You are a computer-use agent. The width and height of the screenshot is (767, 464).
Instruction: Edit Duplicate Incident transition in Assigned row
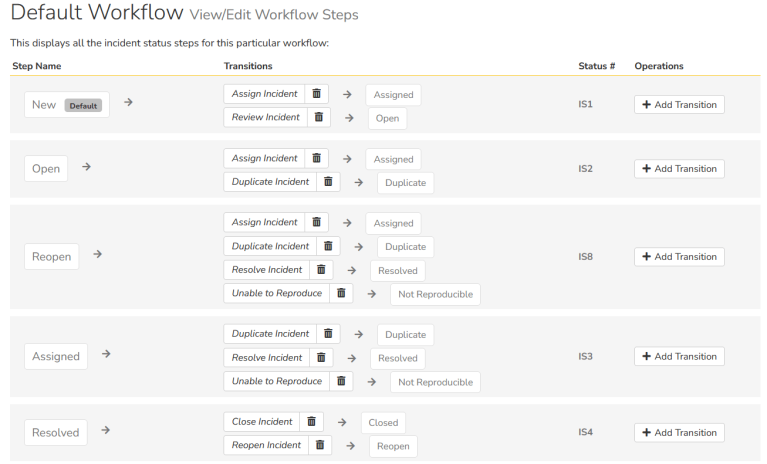tap(271, 333)
